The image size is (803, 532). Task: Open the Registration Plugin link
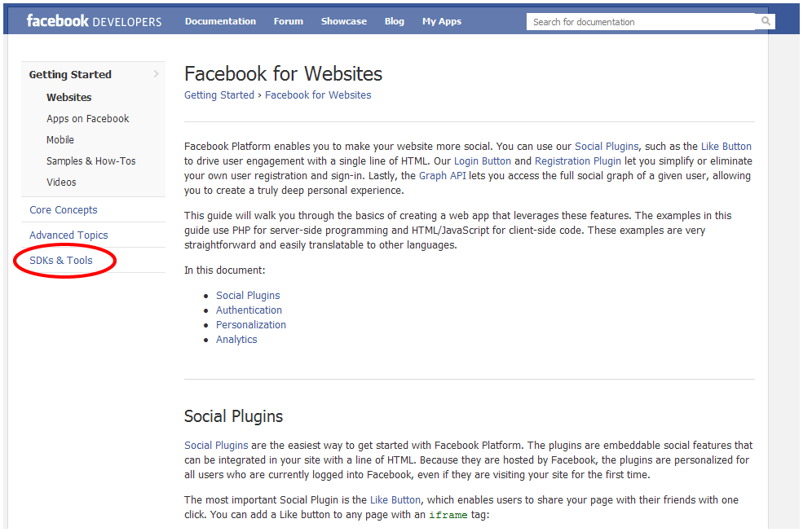(578, 160)
